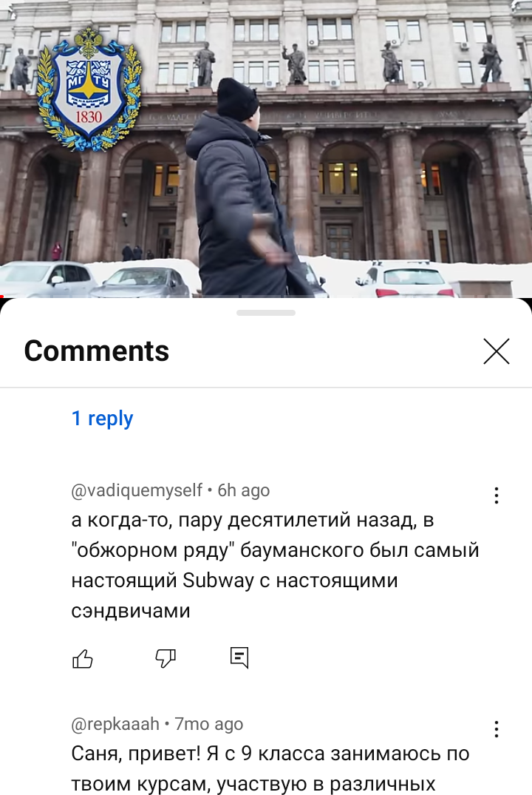Click the 7mo ago timestamp

(x=209, y=724)
